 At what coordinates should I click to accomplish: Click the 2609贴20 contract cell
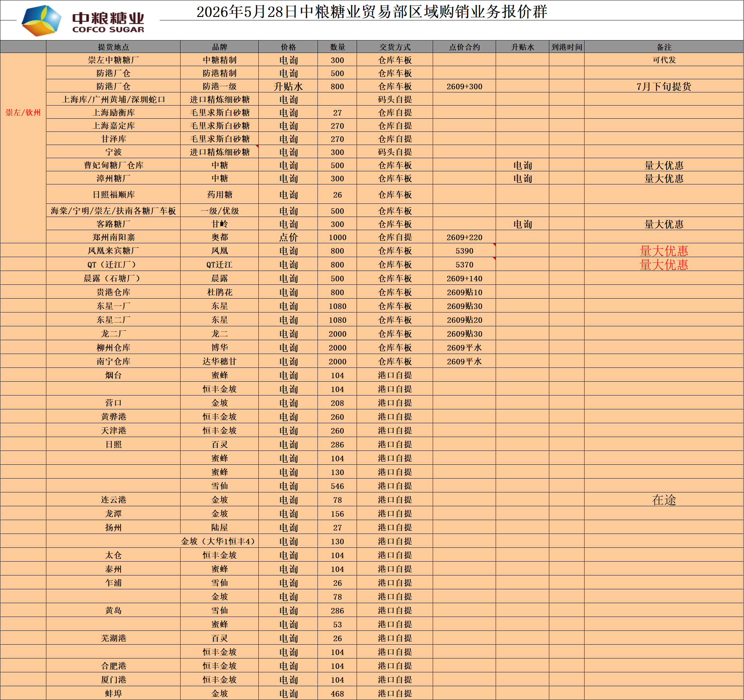coord(465,319)
